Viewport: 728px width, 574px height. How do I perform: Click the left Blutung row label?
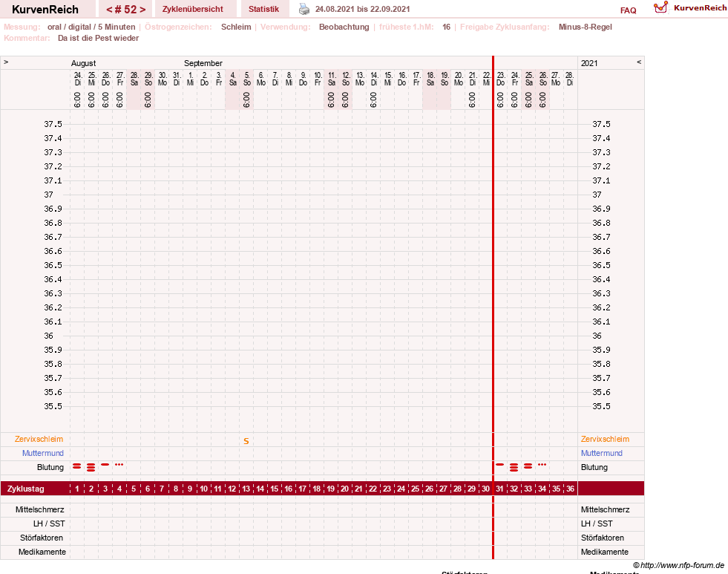point(50,467)
